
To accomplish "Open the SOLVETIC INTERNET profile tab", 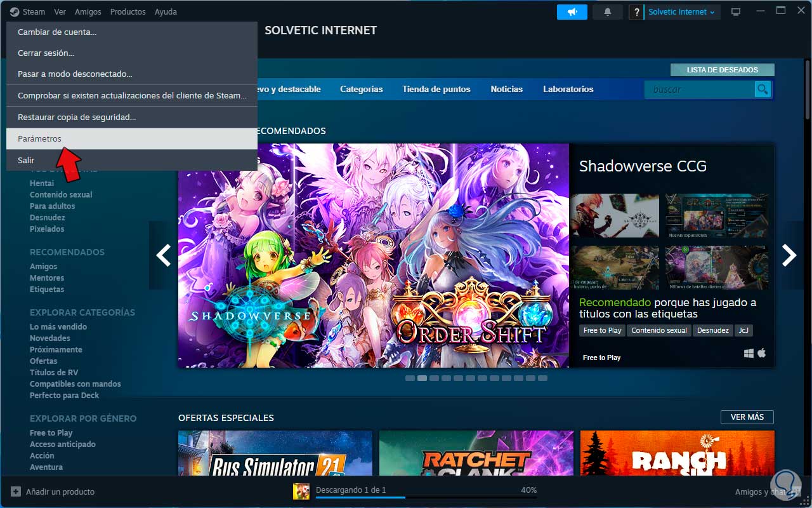I will (320, 30).
